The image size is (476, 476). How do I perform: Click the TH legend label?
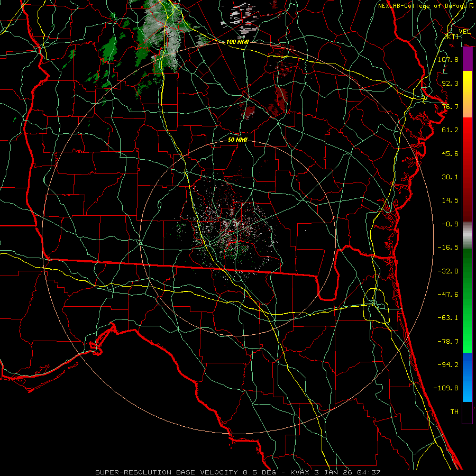point(454,412)
